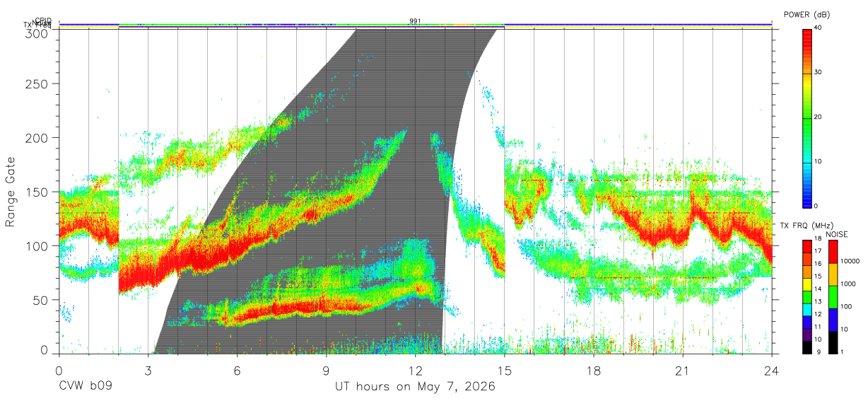Click the 0 hour tick on UT axis
The height and width of the screenshot is (401, 868).
tap(59, 370)
